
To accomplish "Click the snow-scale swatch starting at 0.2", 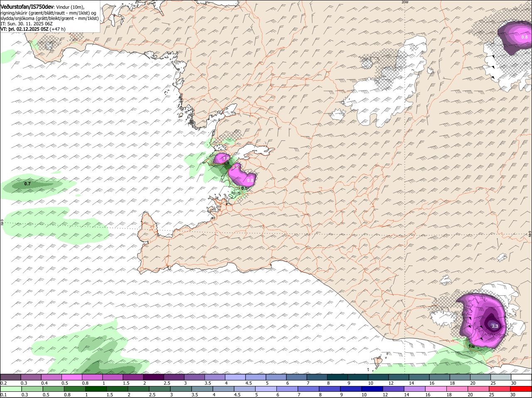I will click(10, 377).
